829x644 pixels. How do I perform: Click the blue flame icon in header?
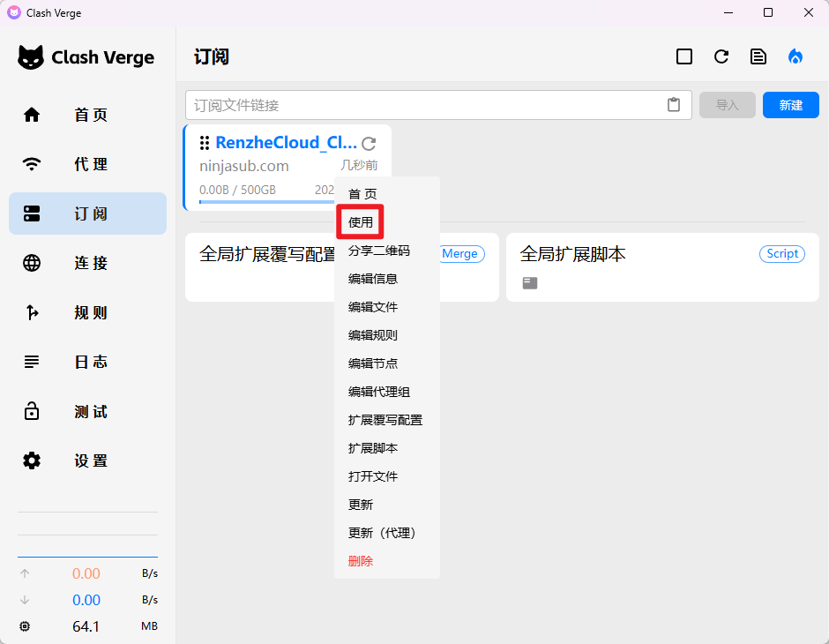795,56
